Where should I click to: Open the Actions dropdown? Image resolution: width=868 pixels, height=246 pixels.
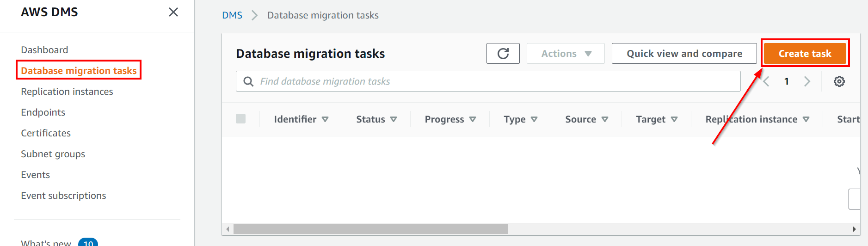tap(566, 54)
